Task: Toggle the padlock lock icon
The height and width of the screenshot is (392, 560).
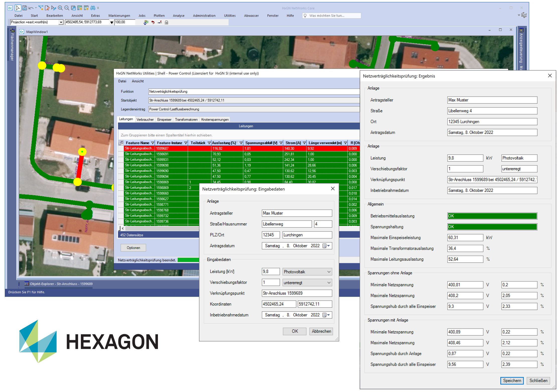Action: (166, 22)
